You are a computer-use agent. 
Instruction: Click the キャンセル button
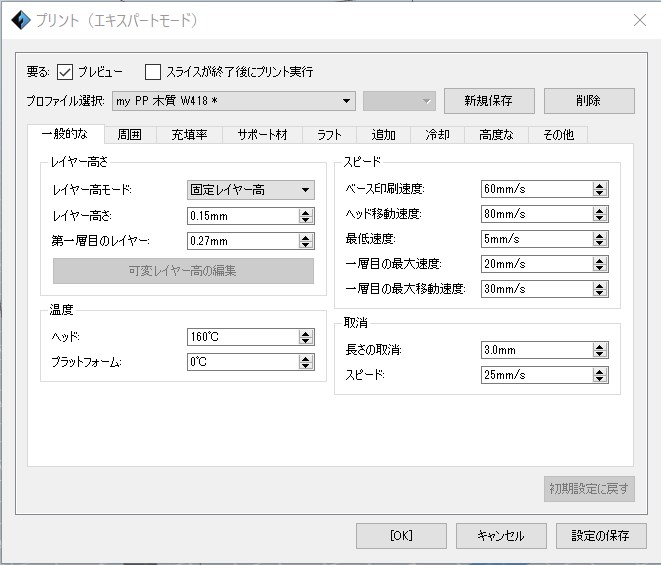(x=501, y=535)
